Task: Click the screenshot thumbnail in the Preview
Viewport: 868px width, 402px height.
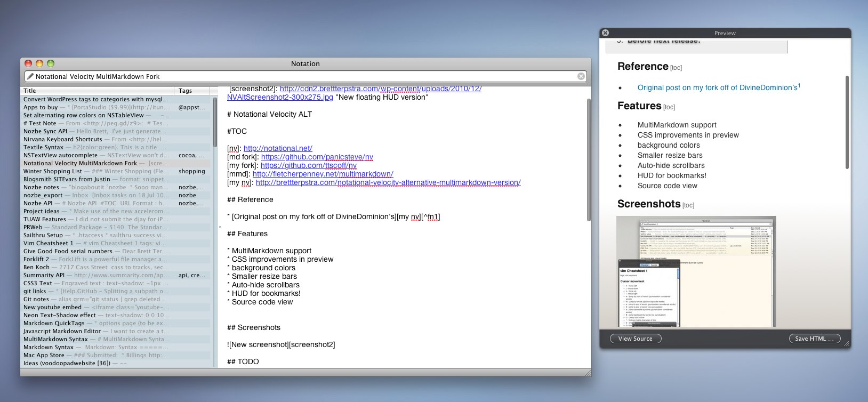Action: pyautogui.click(x=696, y=271)
